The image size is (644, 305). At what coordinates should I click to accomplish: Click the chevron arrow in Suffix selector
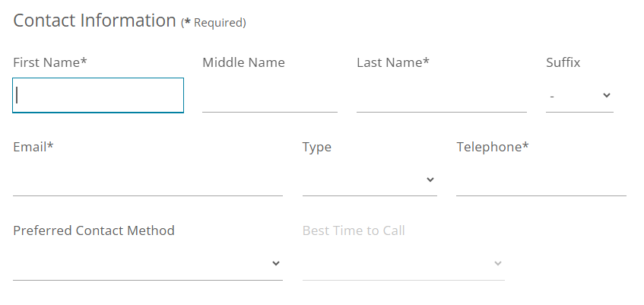click(x=607, y=96)
